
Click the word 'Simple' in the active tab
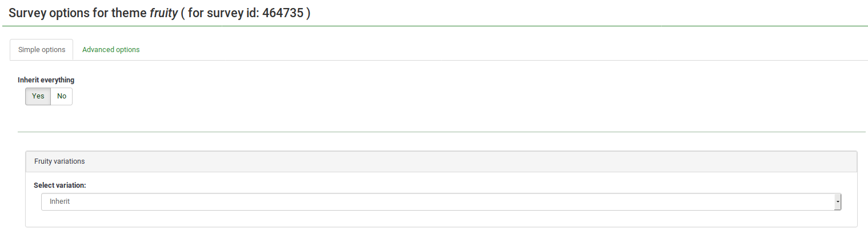point(29,50)
